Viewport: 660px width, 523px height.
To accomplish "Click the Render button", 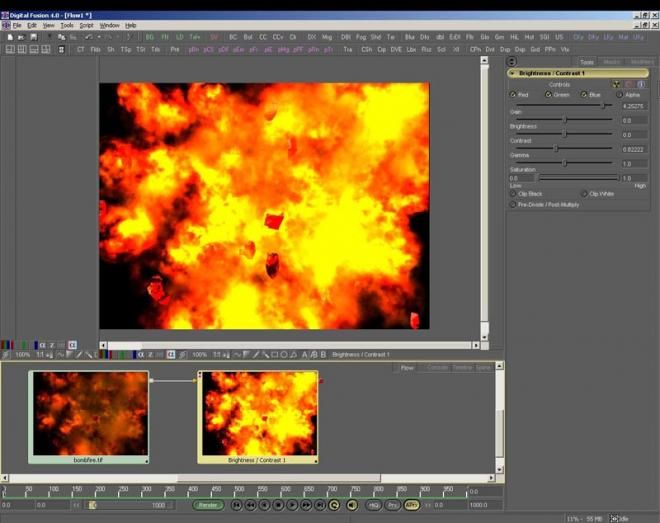I will point(208,505).
